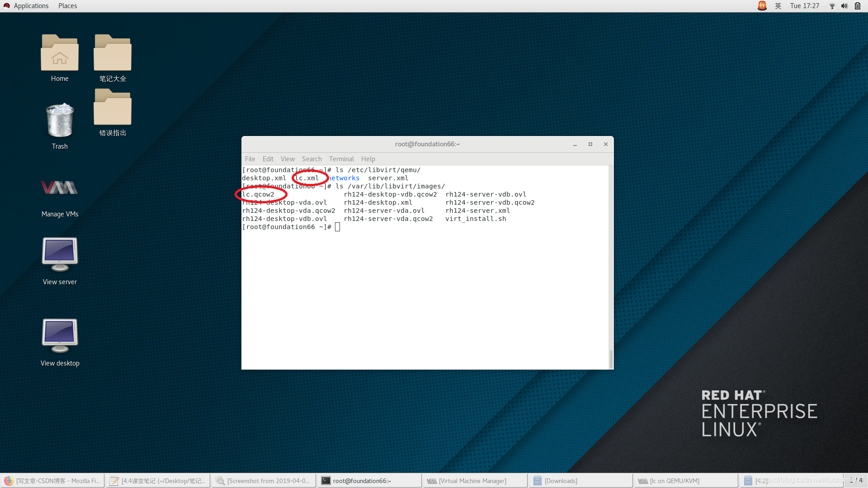This screenshot has width=868, height=488.
Task: Switch to Screenshot from 2019-04 taskbar item
Action: [264, 481]
